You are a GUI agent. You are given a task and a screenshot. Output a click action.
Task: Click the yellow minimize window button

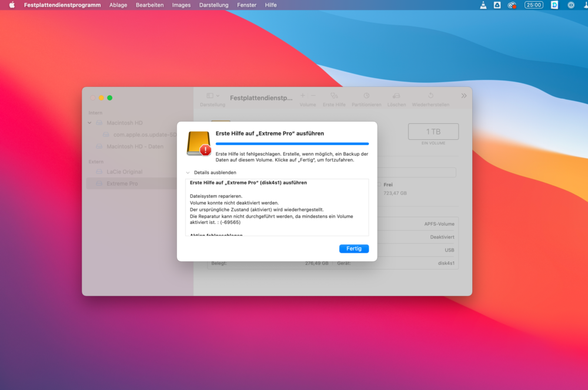coord(101,97)
